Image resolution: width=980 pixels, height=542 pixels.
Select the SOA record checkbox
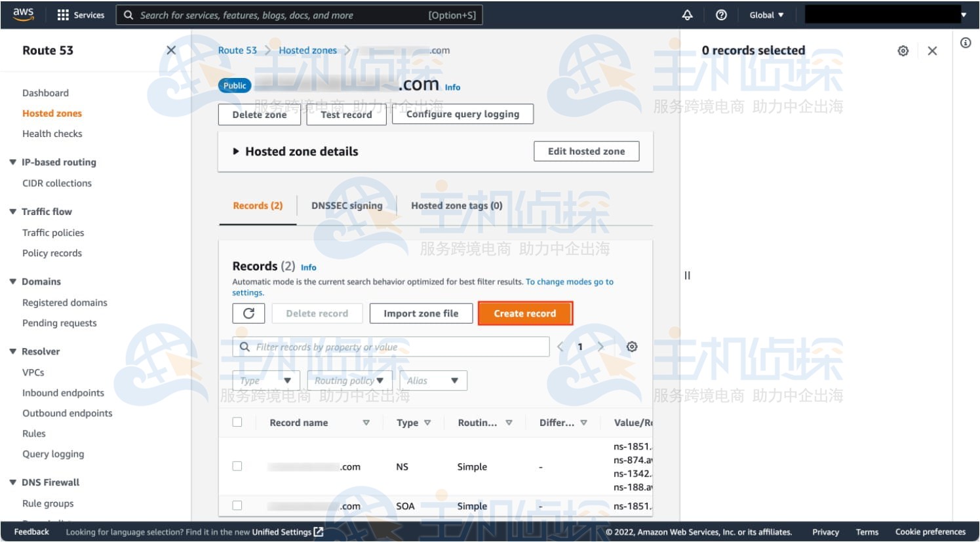tap(237, 505)
